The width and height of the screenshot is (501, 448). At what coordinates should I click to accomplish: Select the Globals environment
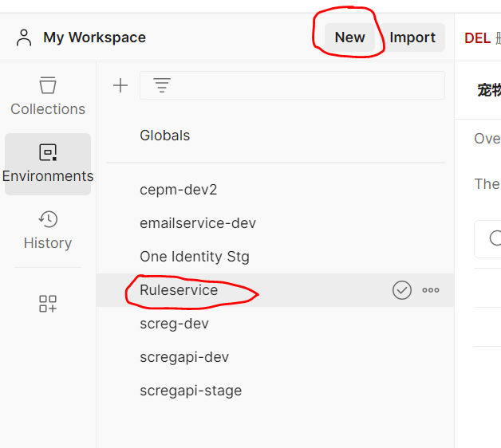(x=164, y=136)
